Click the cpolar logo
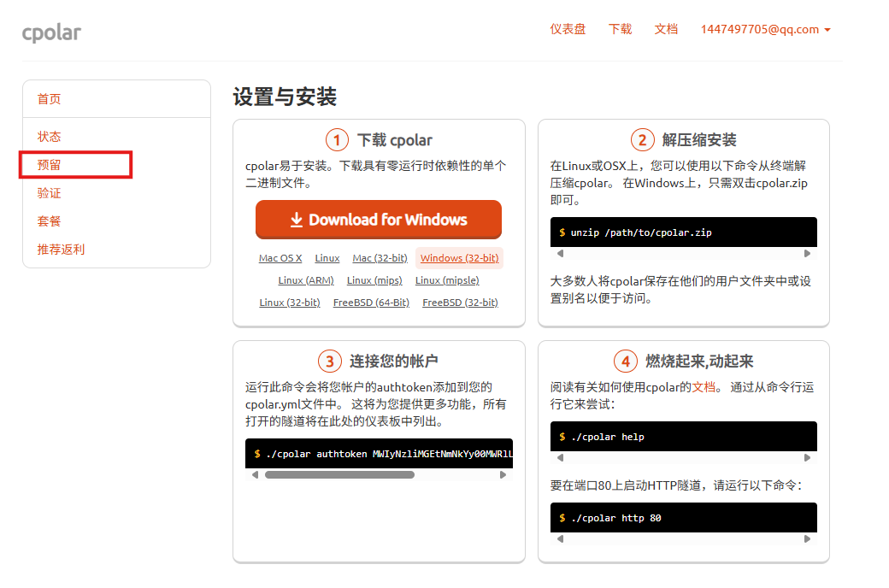Viewport: 889px width, 588px height. [x=51, y=32]
